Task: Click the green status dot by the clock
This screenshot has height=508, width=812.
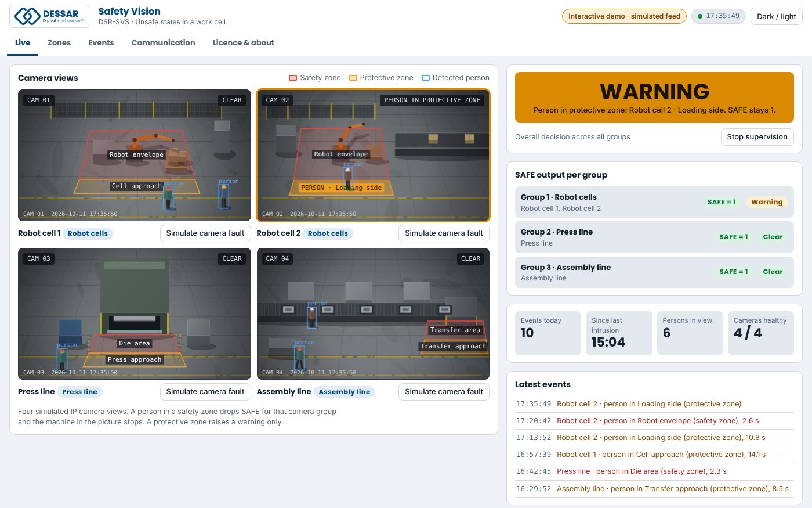Action: pos(700,16)
